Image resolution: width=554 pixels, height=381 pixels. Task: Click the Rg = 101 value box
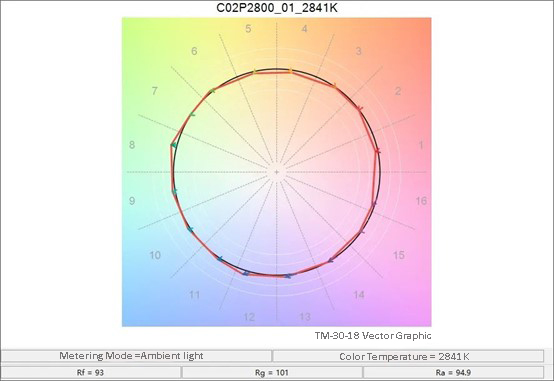(272, 373)
